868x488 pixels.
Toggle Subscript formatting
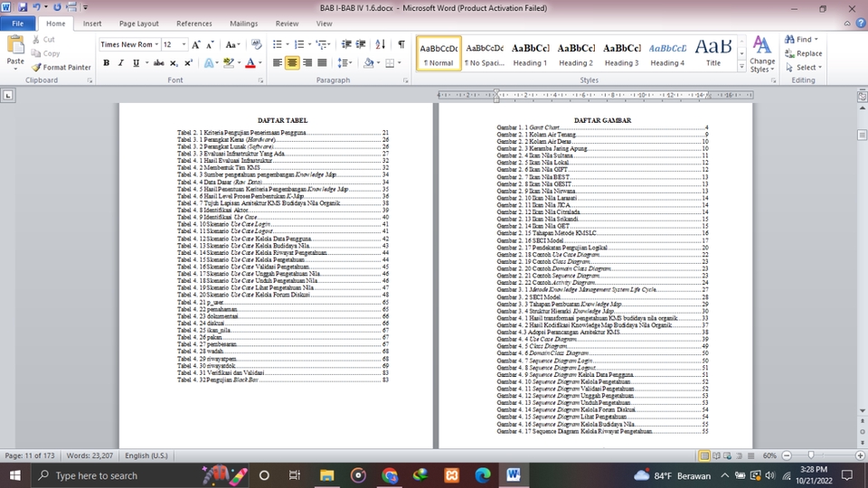click(x=174, y=63)
